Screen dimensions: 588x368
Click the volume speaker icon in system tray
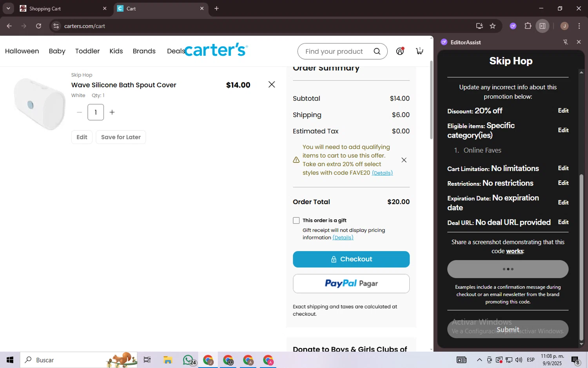pyautogui.click(x=519, y=360)
